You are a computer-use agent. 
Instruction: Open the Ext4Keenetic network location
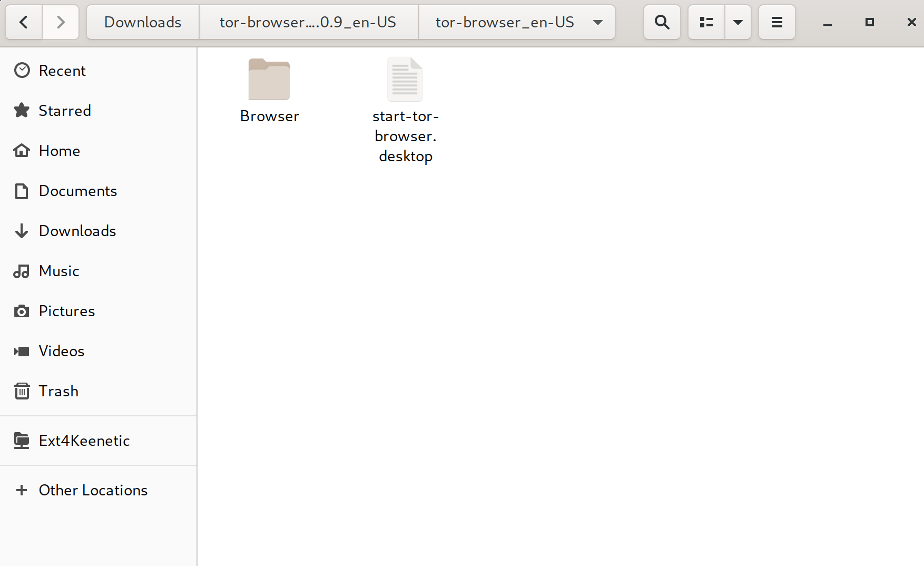(99, 441)
